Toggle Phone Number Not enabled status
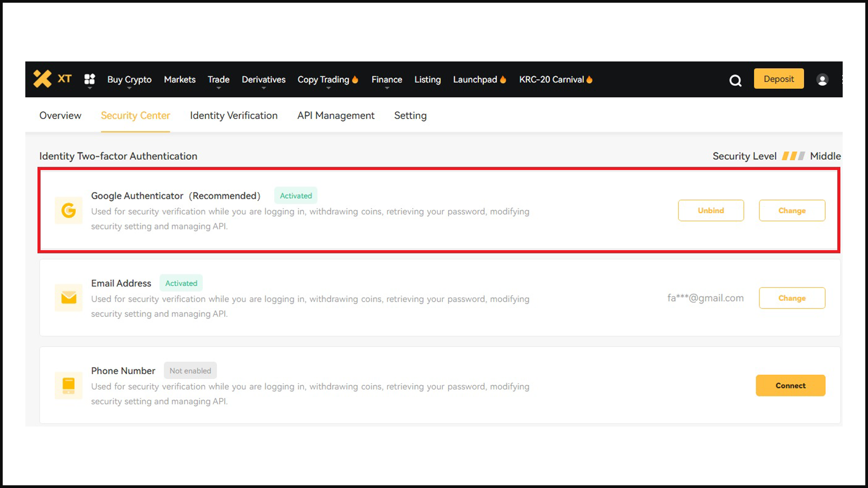The width and height of the screenshot is (868, 488). tap(790, 385)
